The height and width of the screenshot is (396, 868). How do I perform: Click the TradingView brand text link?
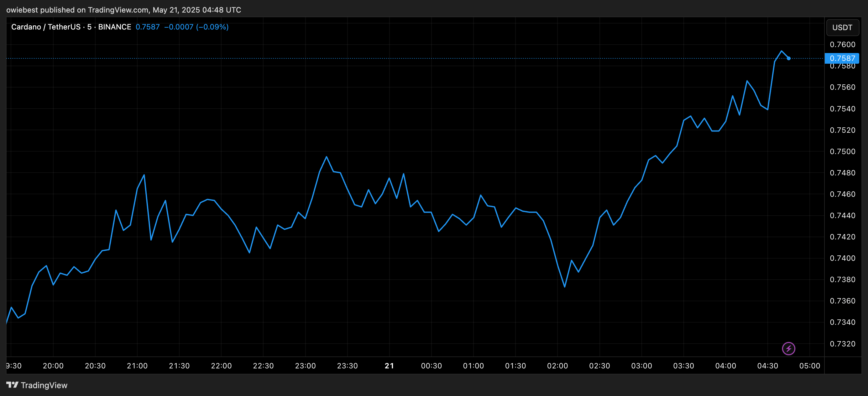click(44, 385)
